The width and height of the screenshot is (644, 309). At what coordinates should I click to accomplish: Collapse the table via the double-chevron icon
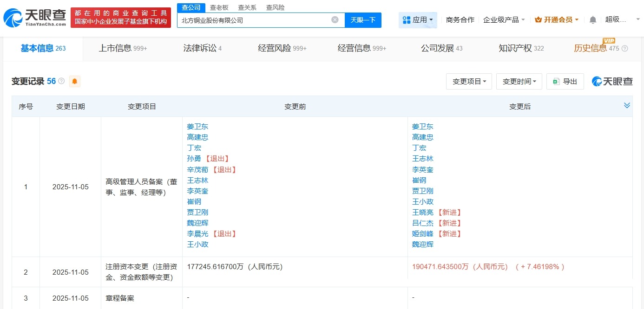click(627, 105)
